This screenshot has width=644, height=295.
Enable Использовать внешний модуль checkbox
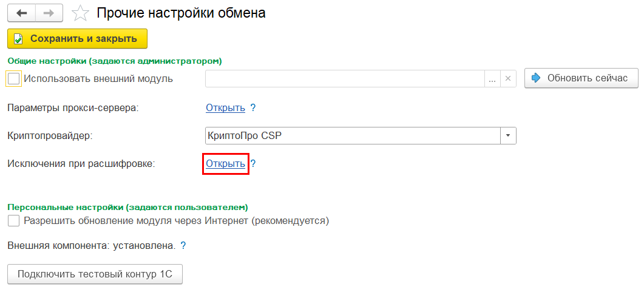14,78
